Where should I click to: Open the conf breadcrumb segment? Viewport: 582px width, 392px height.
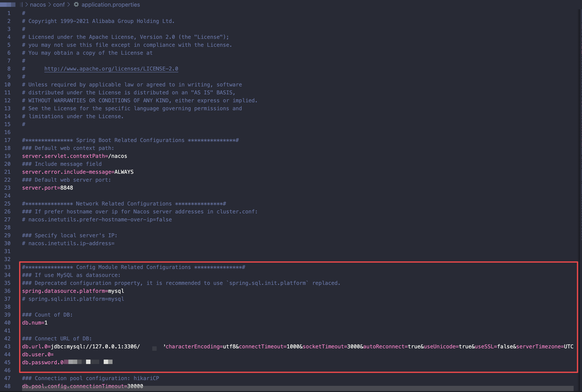point(59,4)
